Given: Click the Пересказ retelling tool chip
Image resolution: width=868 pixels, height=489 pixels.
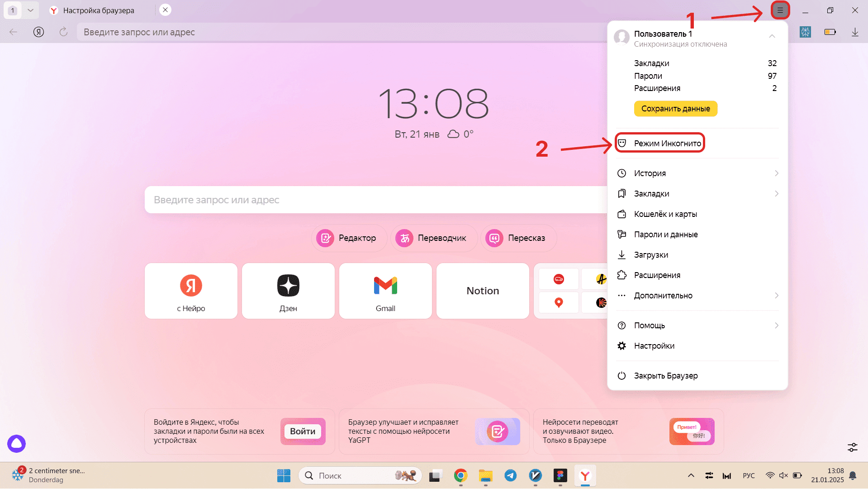Looking at the screenshot, I should (518, 238).
